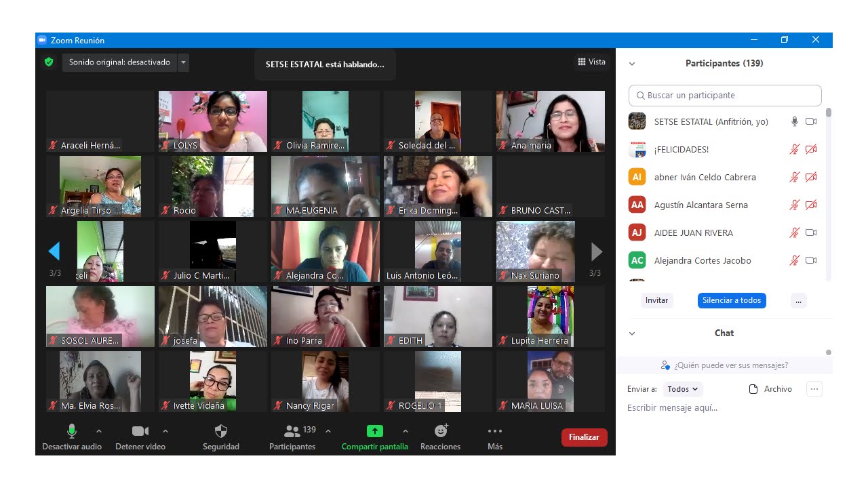Click muted mic icon for Alejandra Cortes Jacobo
The height and width of the screenshot is (488, 868).
point(795,261)
